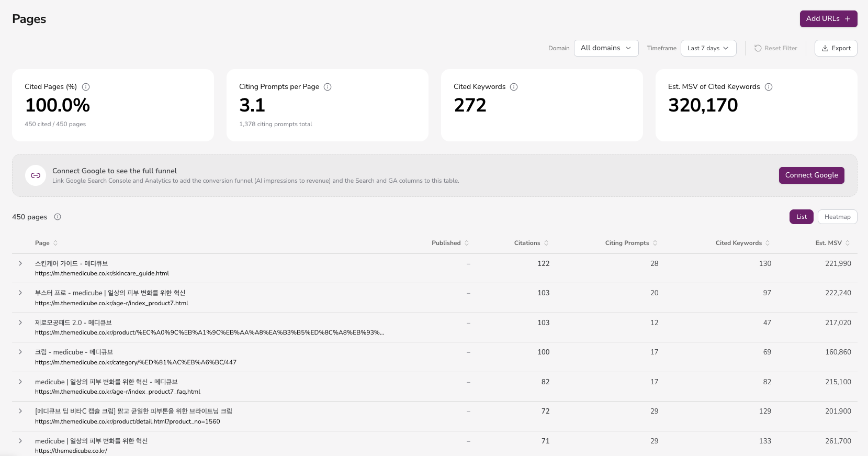
Task: Open the skincare_guide.html URL link
Action: 102,273
